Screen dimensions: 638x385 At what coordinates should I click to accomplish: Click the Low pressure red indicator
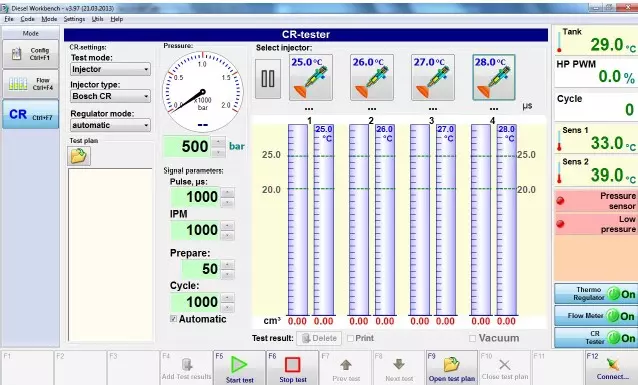560,224
